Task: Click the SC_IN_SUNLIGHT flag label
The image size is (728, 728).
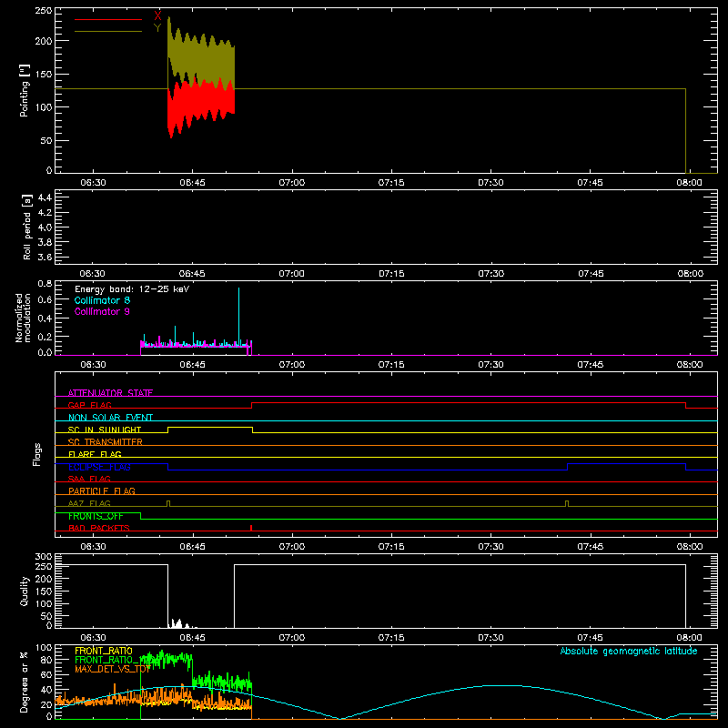Action: coord(105,430)
